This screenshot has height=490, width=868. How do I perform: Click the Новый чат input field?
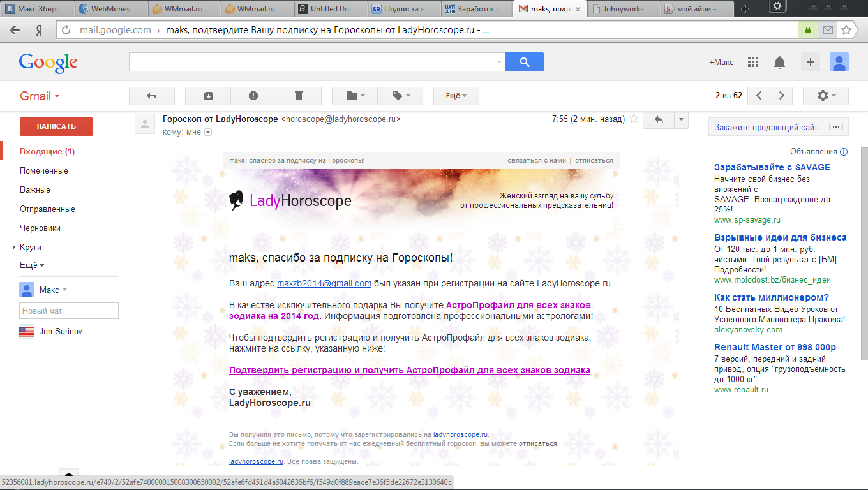click(69, 311)
